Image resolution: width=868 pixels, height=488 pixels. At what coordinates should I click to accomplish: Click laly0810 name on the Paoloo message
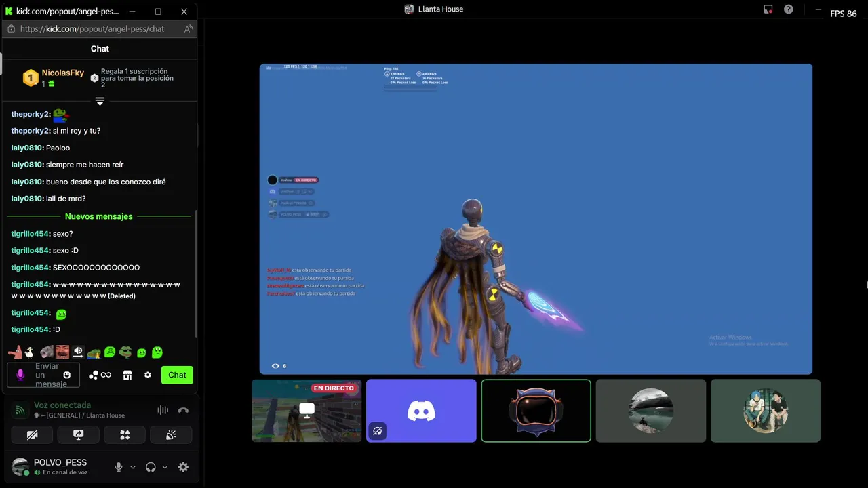coord(27,148)
